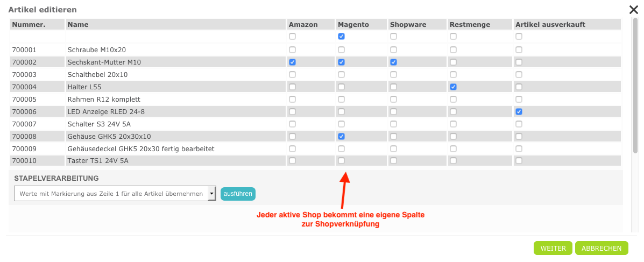This screenshot has height=262, width=644.
Task: Uncheck Magento checkbox in the first row
Action: pos(341,37)
